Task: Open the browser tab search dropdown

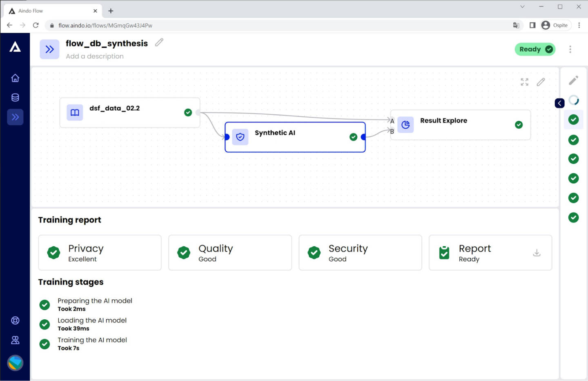Action: (x=522, y=7)
